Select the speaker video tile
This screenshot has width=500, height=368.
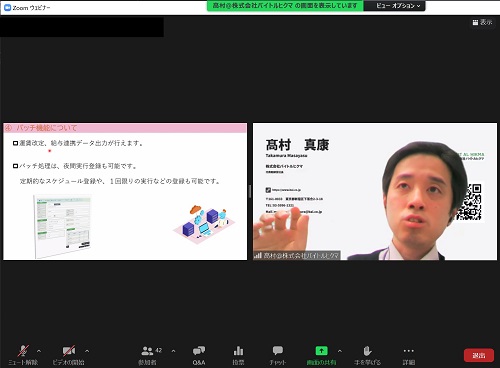(375, 191)
